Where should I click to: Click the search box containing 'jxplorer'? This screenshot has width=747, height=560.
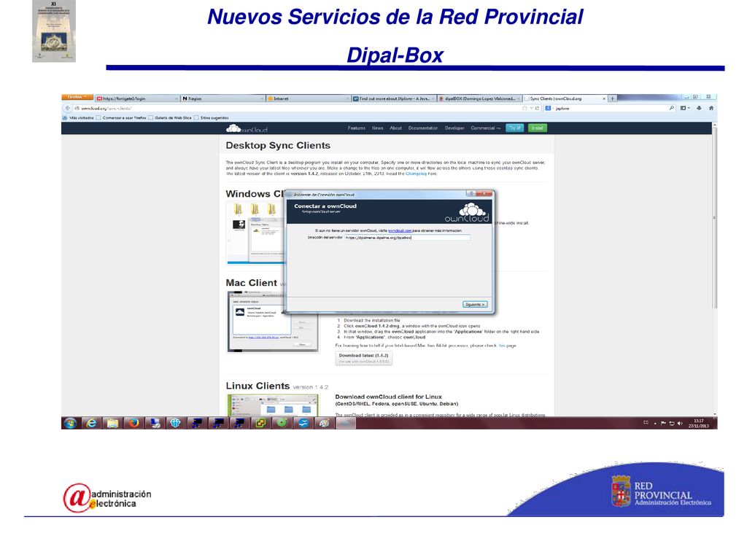tap(611, 108)
